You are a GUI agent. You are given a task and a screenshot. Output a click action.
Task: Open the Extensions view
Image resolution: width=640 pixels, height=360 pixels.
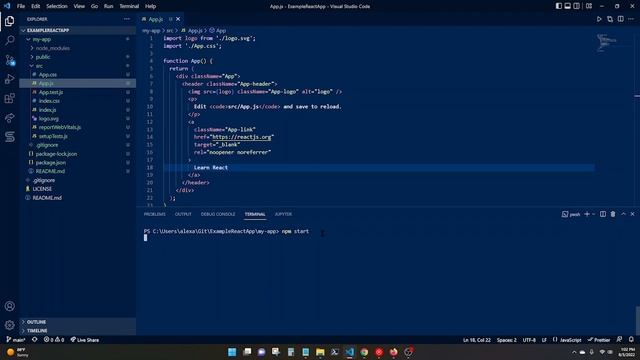9,98
